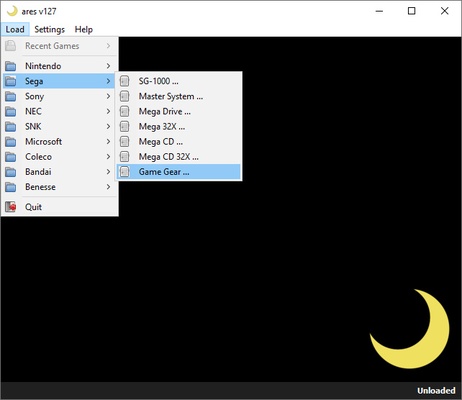The width and height of the screenshot is (462, 400).
Task: Click the Sony folder icon
Action: tap(10, 96)
